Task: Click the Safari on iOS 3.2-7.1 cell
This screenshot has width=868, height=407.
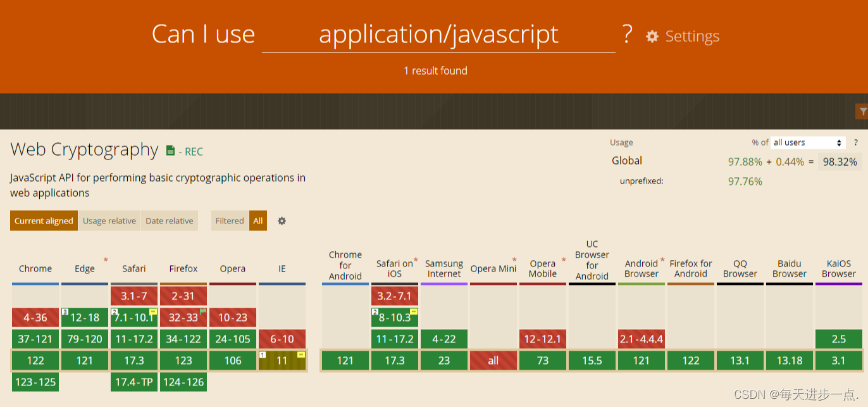Action: click(395, 296)
